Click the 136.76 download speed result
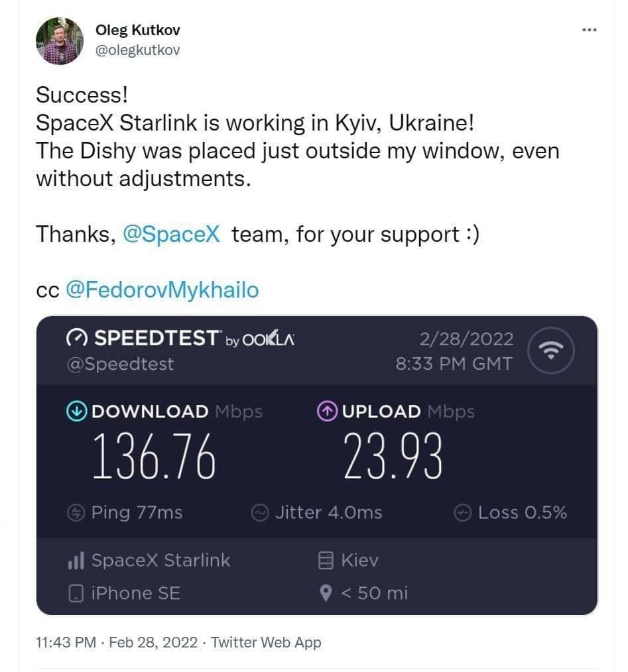This screenshot has width=628, height=672. [x=154, y=458]
